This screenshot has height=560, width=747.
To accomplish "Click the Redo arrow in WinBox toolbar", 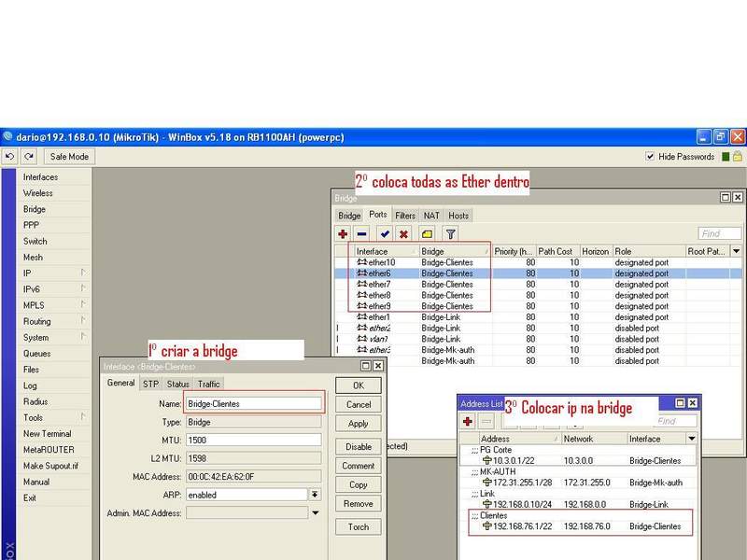I will point(29,156).
